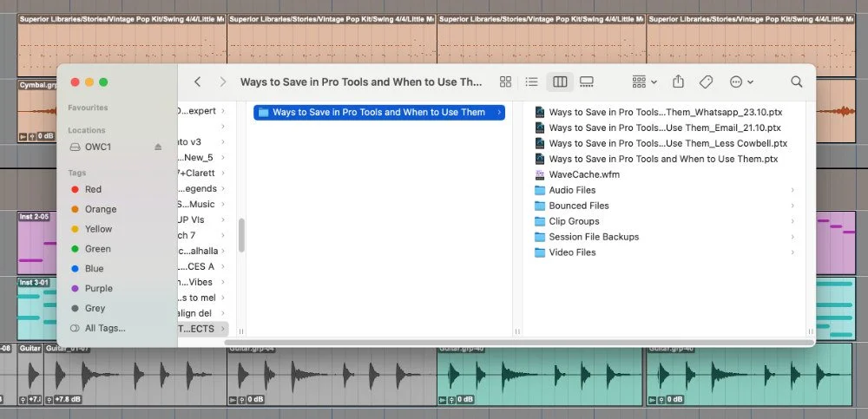The image size is (868, 419).
Task: Expand Session File Backups via its chevron
Action: pyautogui.click(x=792, y=236)
